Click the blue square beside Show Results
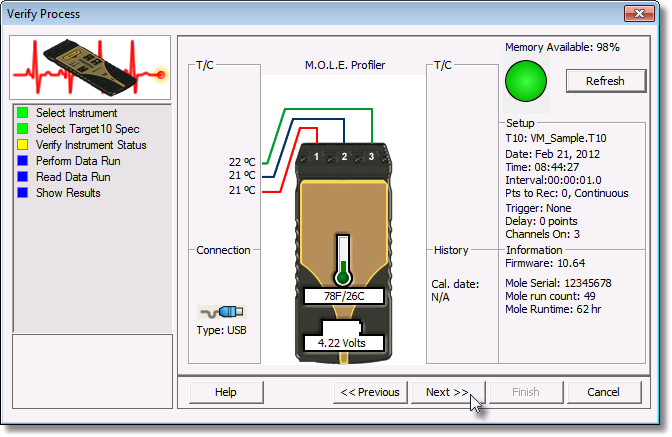The image size is (672, 437). click(23, 193)
